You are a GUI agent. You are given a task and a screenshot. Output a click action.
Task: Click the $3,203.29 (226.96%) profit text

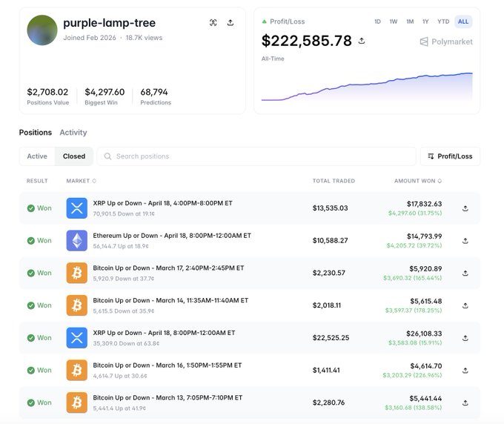point(412,375)
